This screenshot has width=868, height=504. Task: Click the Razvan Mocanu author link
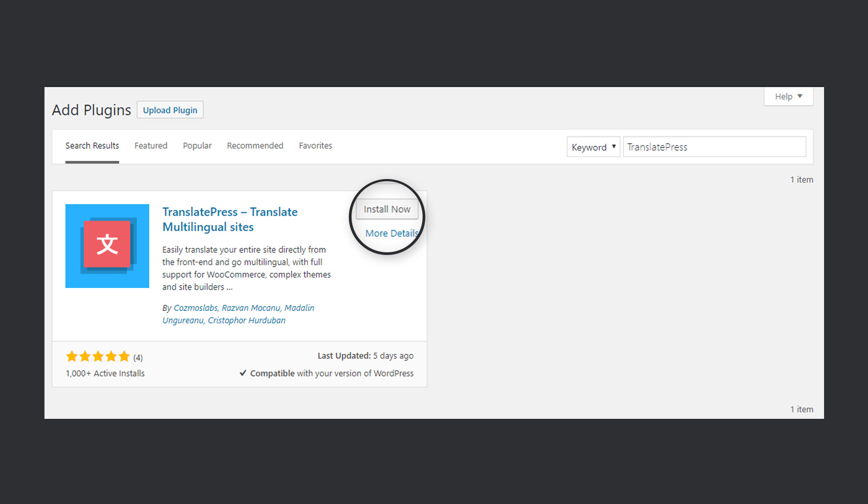(x=251, y=308)
